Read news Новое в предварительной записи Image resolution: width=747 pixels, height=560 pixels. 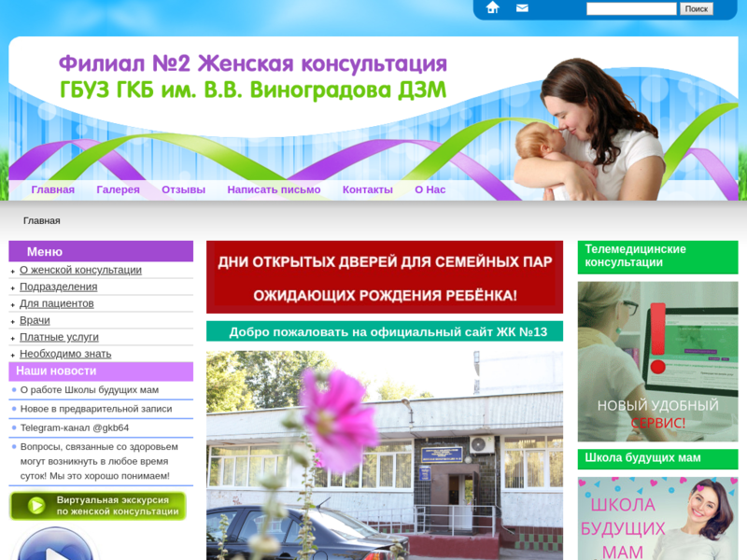pyautogui.click(x=96, y=409)
